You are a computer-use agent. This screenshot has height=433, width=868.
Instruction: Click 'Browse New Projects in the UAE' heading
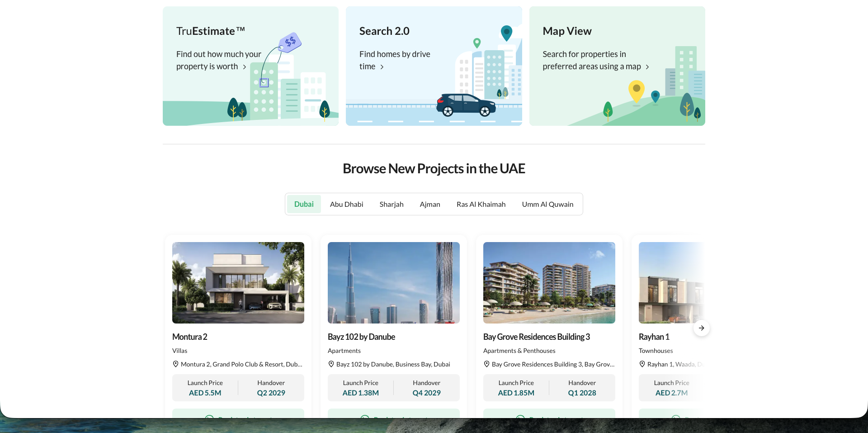point(434,168)
